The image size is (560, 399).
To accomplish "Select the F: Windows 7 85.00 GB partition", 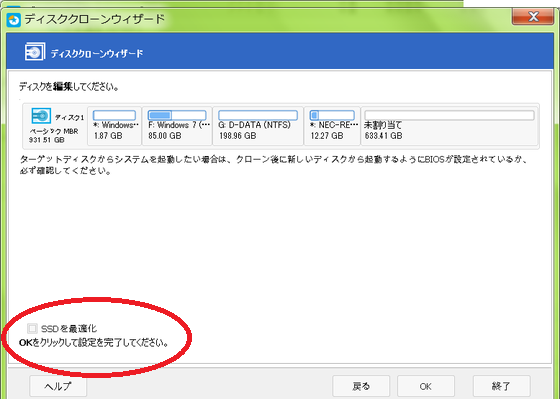I will click(177, 126).
